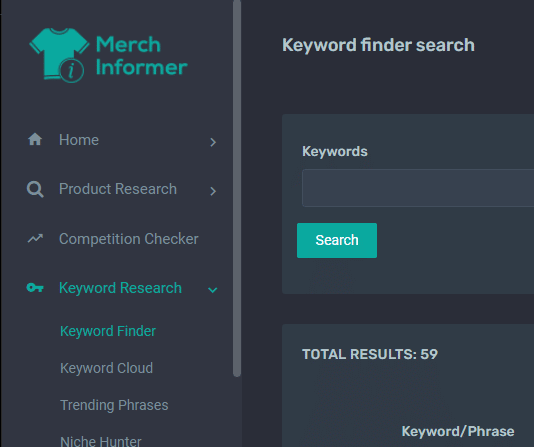The width and height of the screenshot is (534, 447).
Task: Open Niche Hunter from the sidebar
Action: tap(100, 442)
